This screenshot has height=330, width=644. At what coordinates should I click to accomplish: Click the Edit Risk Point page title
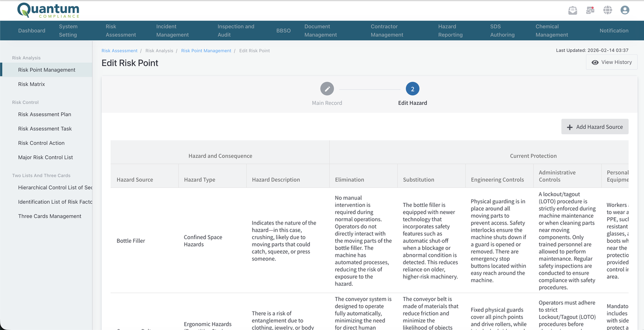[130, 63]
